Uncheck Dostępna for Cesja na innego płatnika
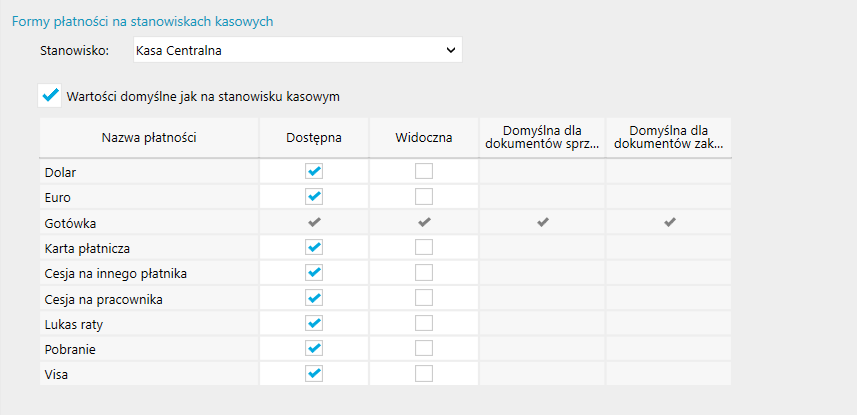Viewport: 857px width, 415px height. pyautogui.click(x=314, y=272)
